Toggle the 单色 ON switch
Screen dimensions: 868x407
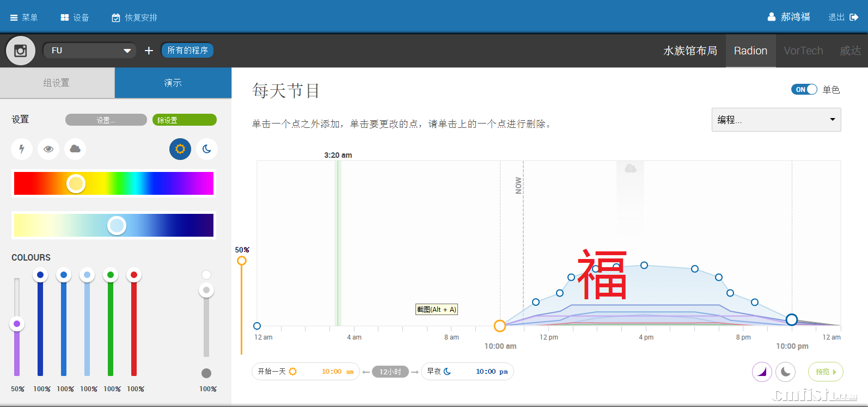804,89
